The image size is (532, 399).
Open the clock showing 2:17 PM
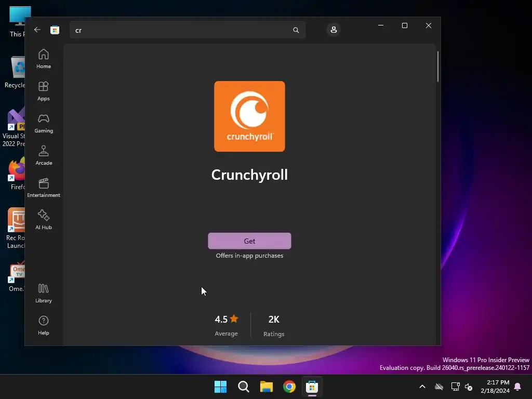tap(495, 387)
